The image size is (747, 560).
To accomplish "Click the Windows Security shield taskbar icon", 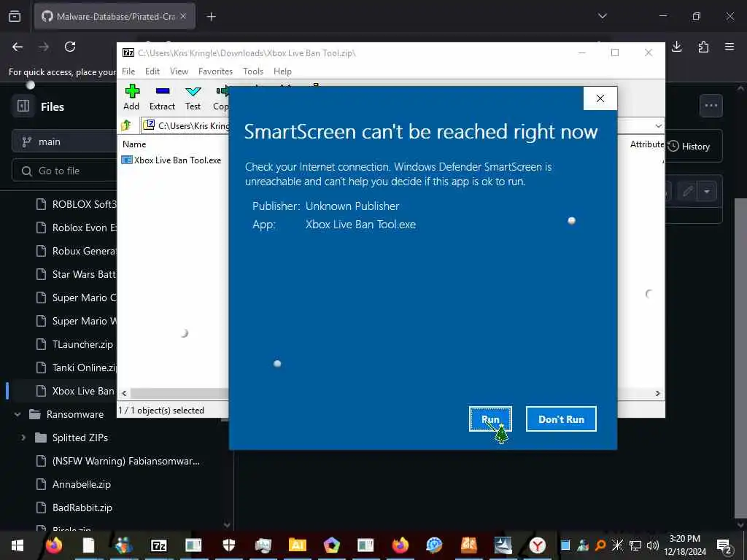I will [228, 545].
